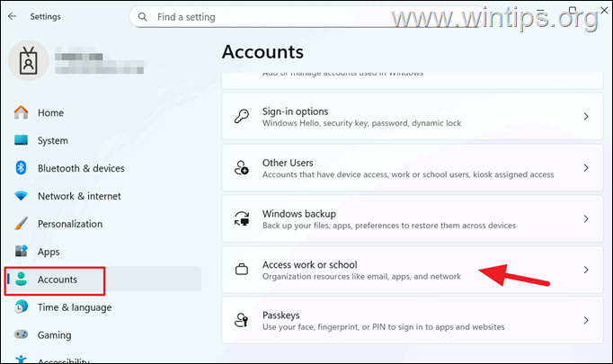Click the briefcase icon for work or school
The width and height of the screenshot is (613, 364).
[x=242, y=270]
